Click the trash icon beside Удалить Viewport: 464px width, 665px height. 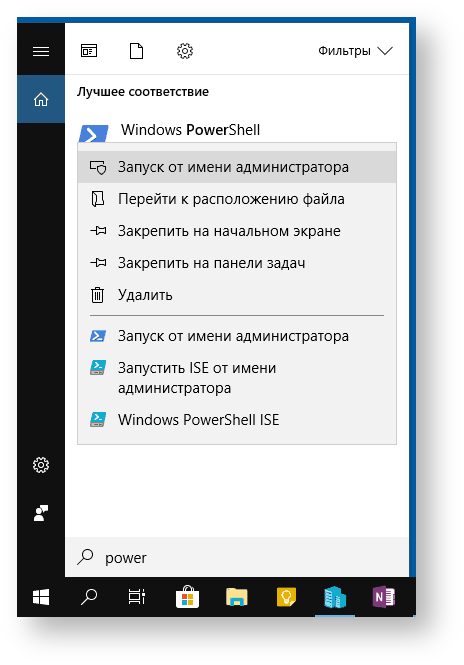98,295
